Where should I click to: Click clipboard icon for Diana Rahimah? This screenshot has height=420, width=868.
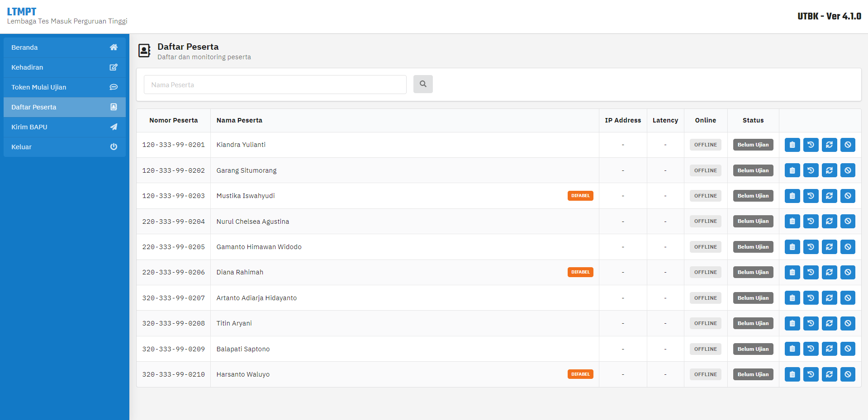(792, 272)
